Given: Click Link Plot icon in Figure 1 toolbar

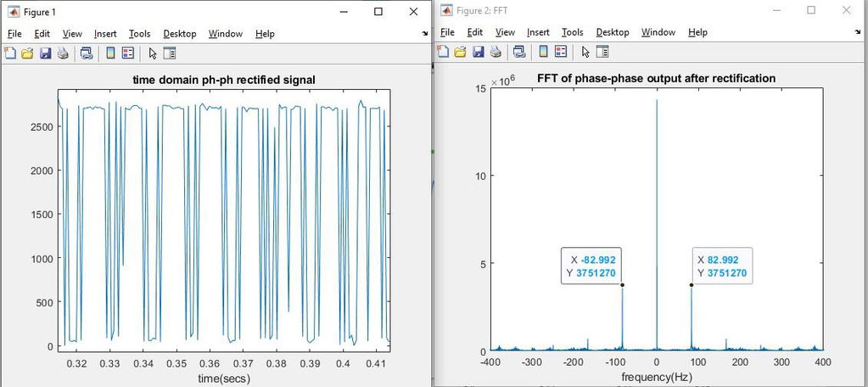Looking at the screenshot, I should click(x=87, y=53).
